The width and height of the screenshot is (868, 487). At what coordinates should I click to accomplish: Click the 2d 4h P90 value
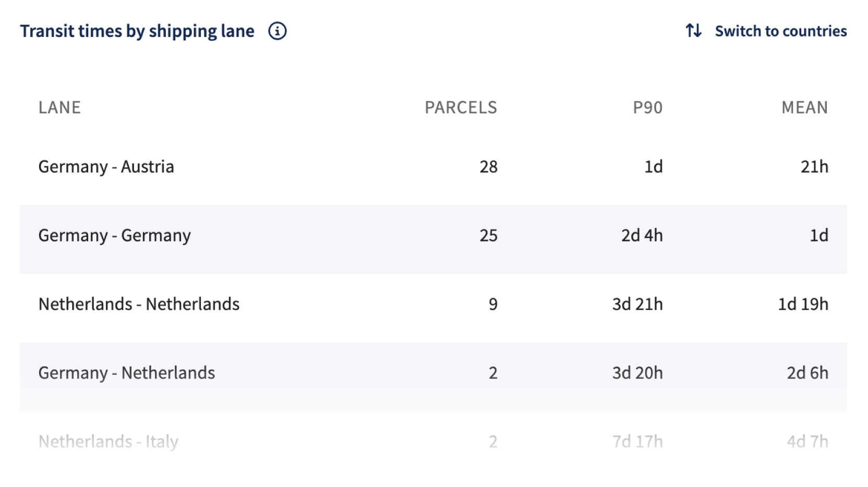642,236
